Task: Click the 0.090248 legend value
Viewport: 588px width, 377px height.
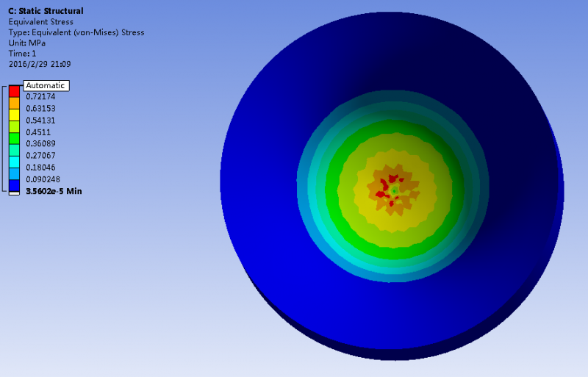Action: click(43, 179)
